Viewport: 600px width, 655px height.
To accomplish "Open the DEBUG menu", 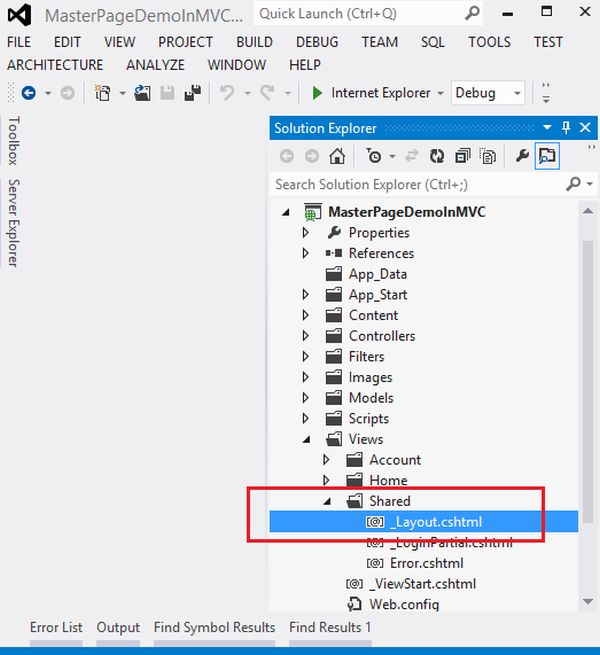I will pos(317,42).
